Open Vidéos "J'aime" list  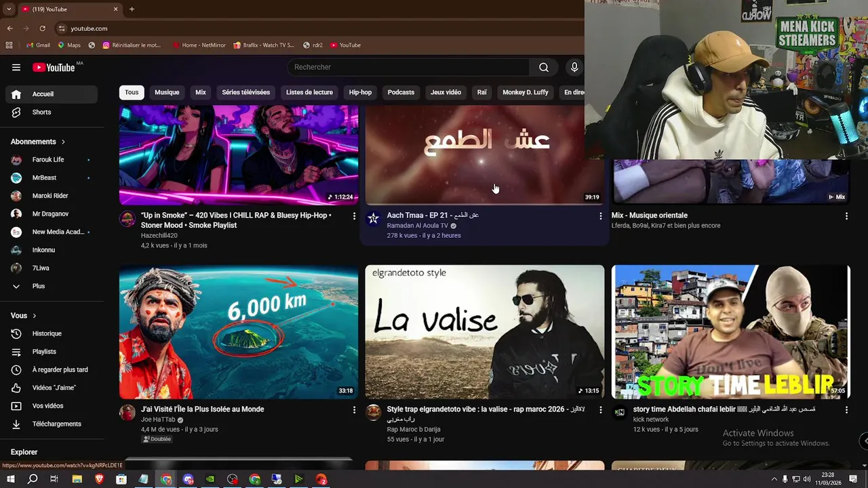pos(52,388)
